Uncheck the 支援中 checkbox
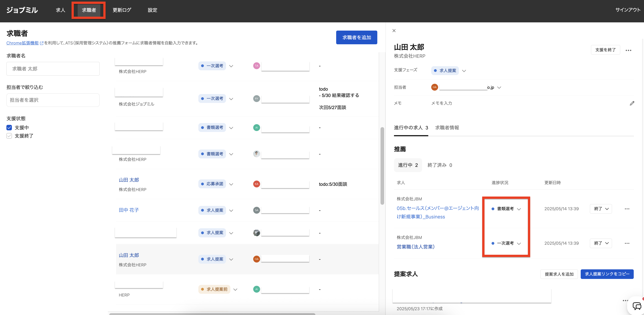Image resolution: width=644 pixels, height=315 pixels. pos(9,128)
